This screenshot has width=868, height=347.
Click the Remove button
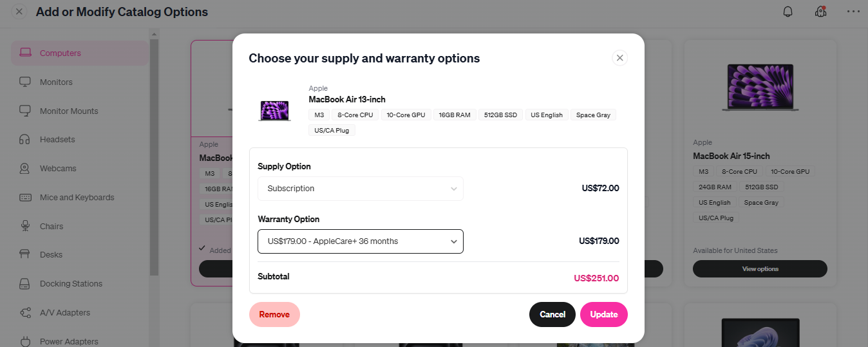point(274,314)
